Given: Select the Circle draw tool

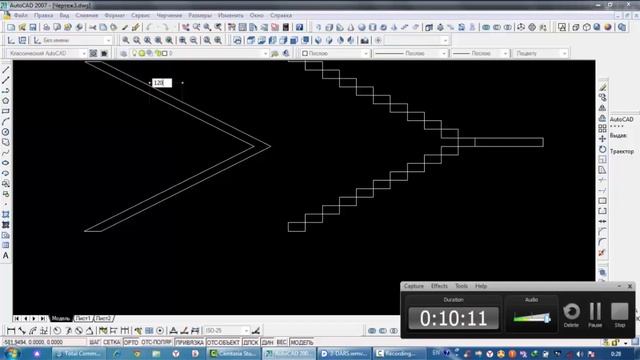Looking at the screenshot, I should pos(6,132).
